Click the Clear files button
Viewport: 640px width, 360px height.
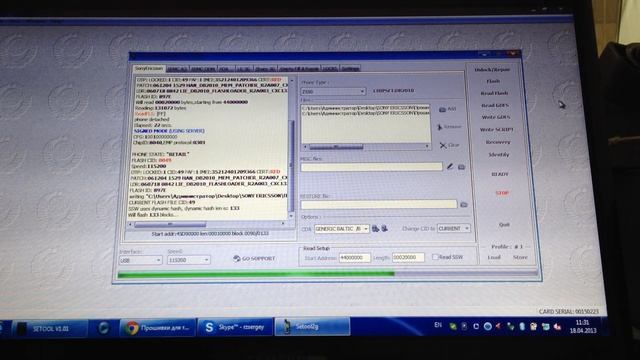[x=449, y=145]
